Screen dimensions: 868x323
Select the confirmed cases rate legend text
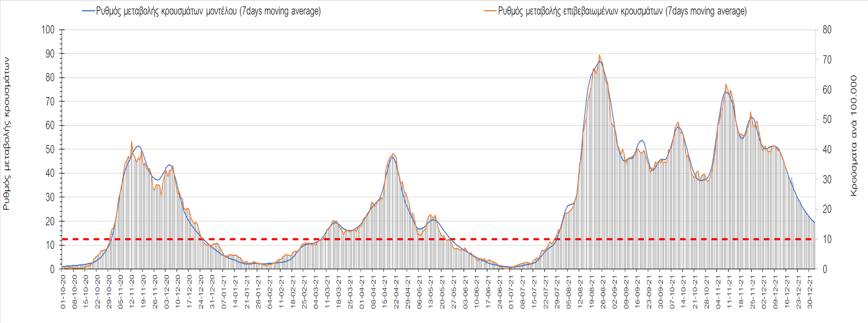pyautogui.click(x=622, y=11)
